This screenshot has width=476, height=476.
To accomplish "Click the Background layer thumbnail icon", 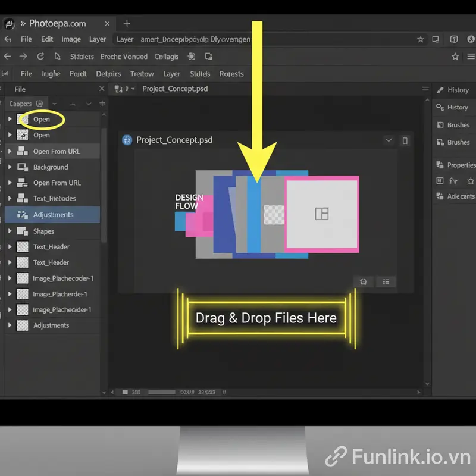I will point(23,167).
